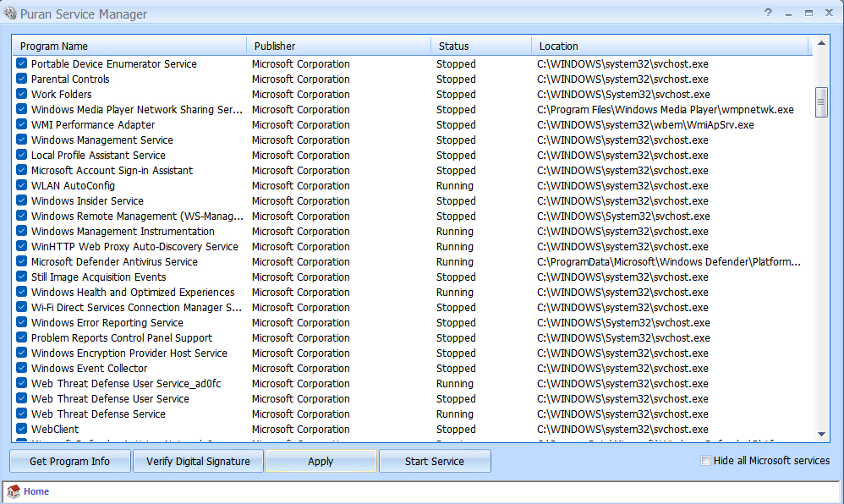Sort list by Program Name column
Viewport: 844px width, 504px height.
click(127, 46)
